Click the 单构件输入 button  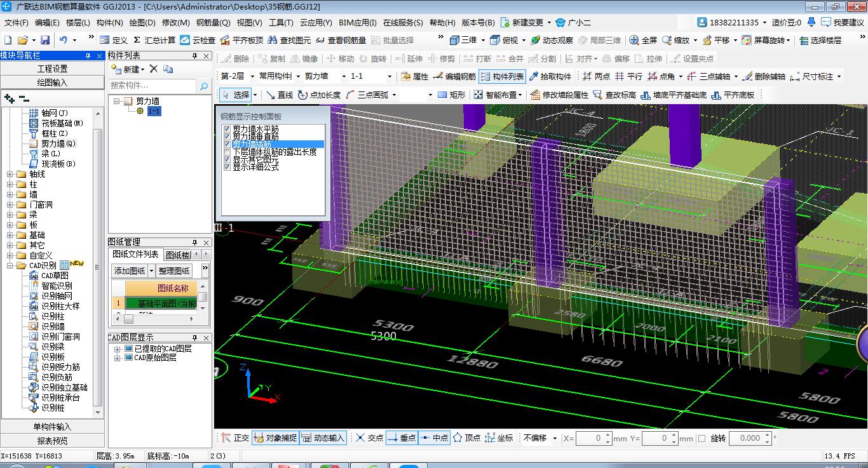52,427
